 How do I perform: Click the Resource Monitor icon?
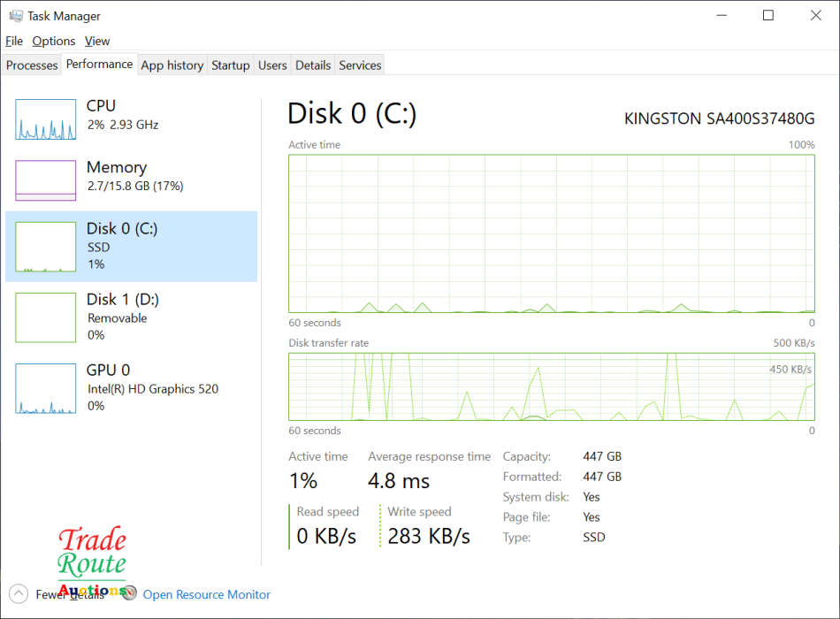click(x=130, y=594)
